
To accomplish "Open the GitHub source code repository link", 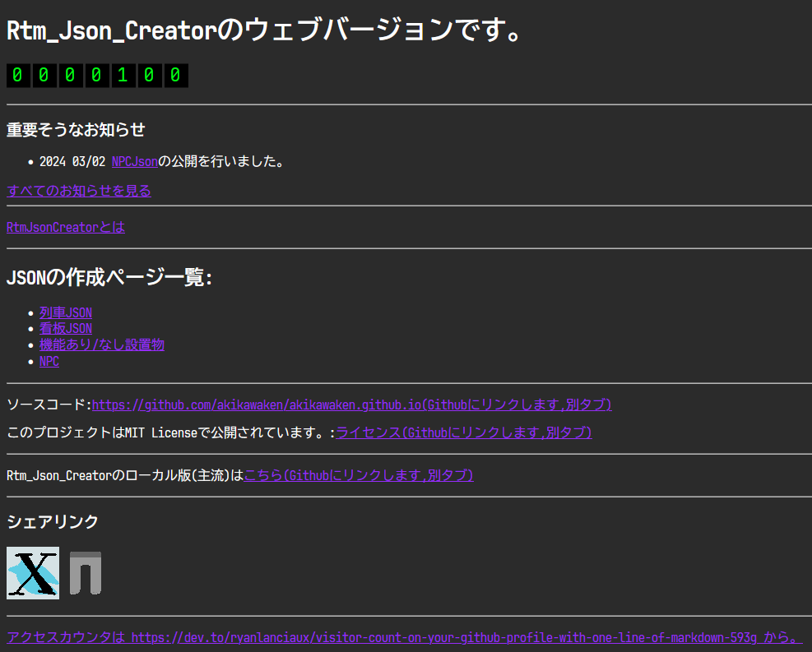I will tap(352, 405).
